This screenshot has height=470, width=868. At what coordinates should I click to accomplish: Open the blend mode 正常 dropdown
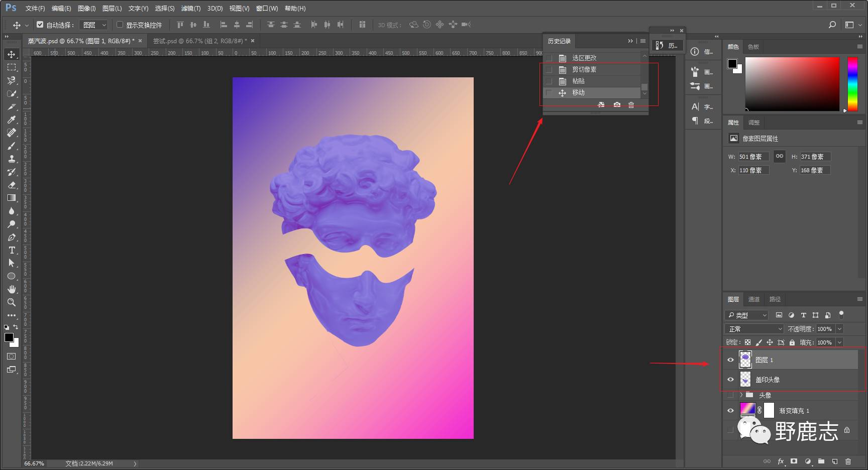pyautogui.click(x=753, y=329)
